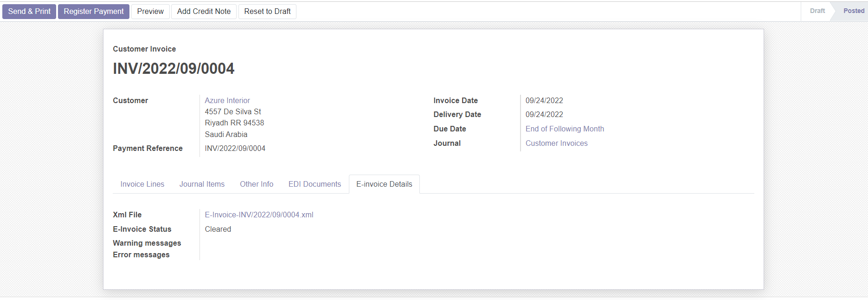Reset invoice to Draft
The image size is (868, 300).
pos(267,12)
